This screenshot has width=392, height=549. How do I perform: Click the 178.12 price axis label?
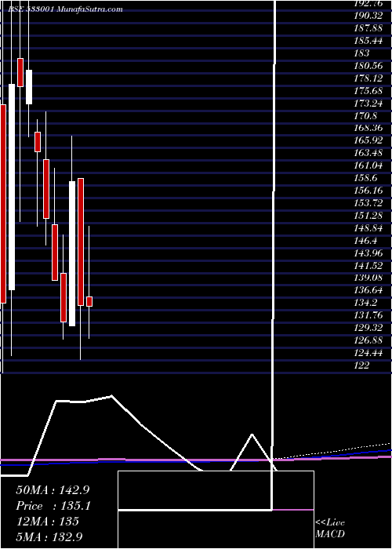[368, 78]
